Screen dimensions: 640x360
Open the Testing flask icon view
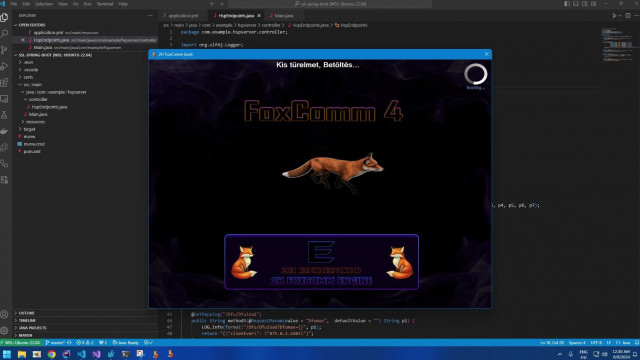pos(4,115)
